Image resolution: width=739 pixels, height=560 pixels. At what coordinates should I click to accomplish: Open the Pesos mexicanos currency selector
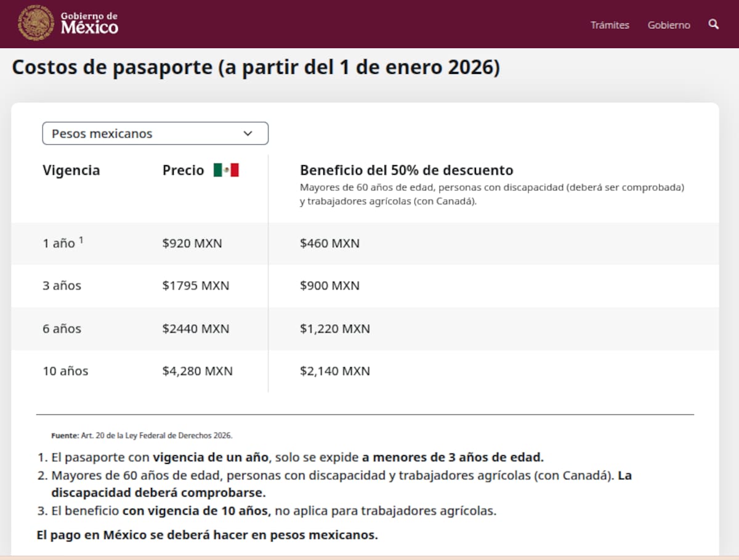155,133
